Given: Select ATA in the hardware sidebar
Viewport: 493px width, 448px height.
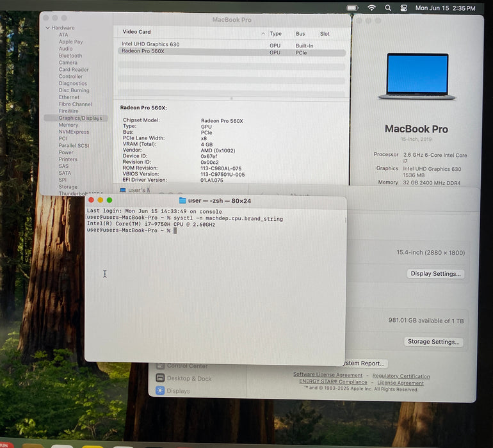Looking at the screenshot, I should click(x=63, y=35).
